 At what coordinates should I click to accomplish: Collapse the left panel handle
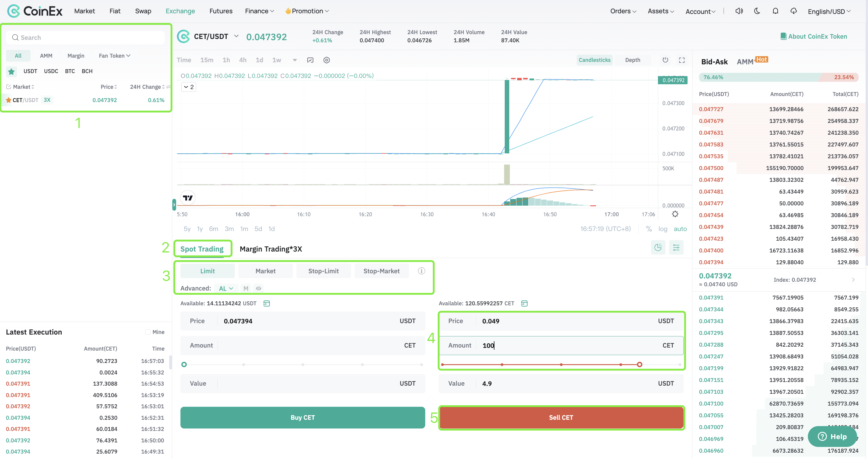coord(174,204)
